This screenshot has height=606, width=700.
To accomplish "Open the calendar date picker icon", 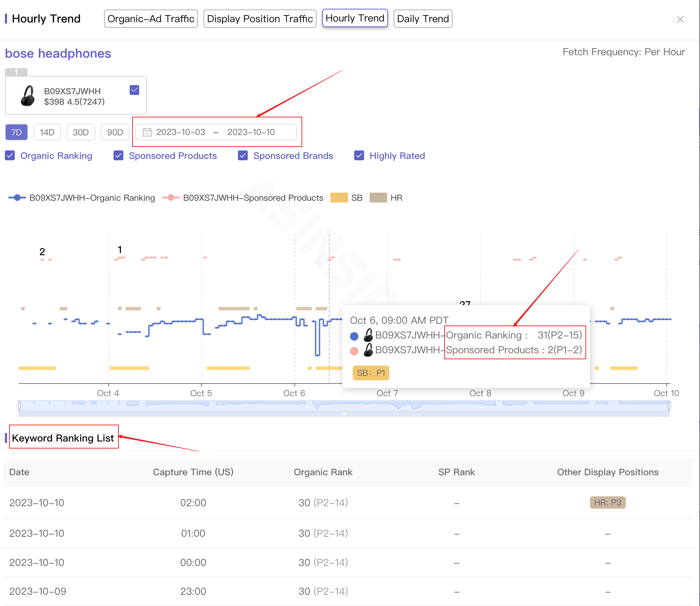I will click(147, 132).
